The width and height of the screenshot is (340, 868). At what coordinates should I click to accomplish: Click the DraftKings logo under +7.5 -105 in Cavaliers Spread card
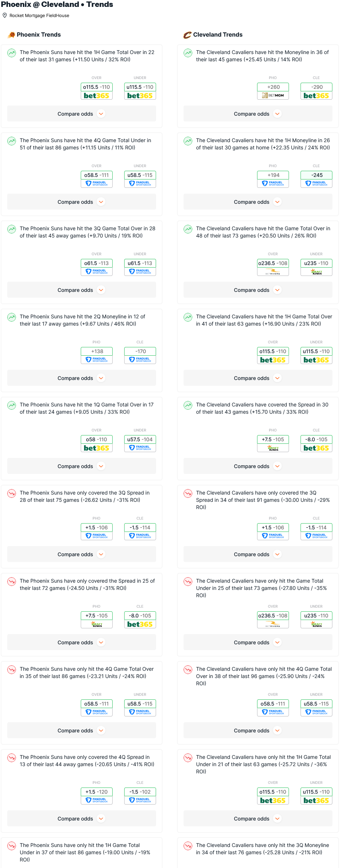click(x=273, y=448)
